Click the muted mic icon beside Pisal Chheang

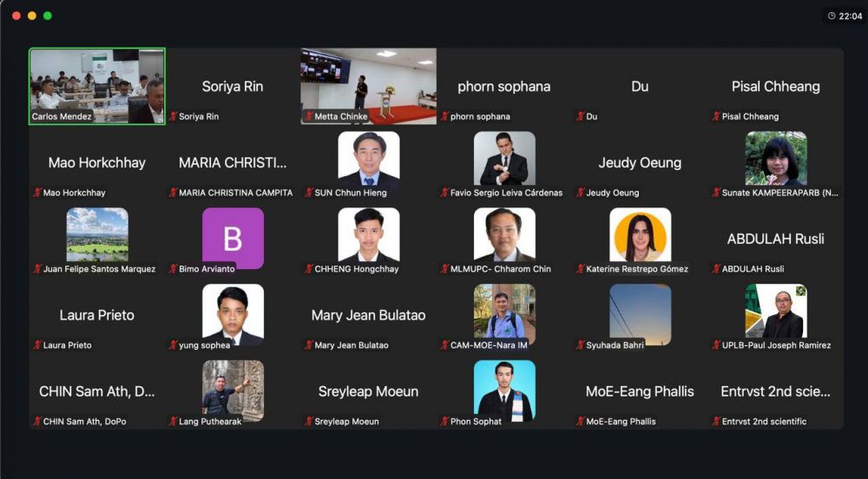(716, 116)
